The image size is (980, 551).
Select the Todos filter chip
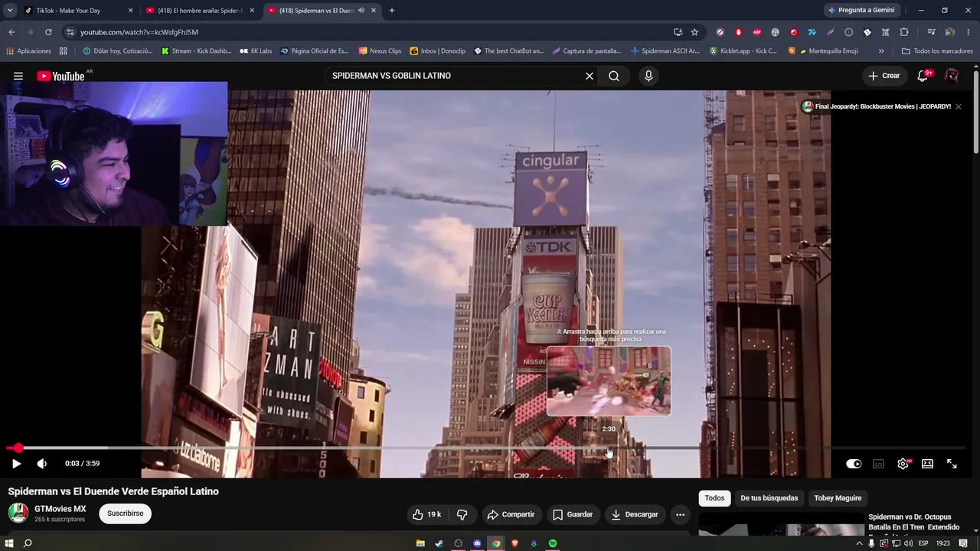[714, 498]
